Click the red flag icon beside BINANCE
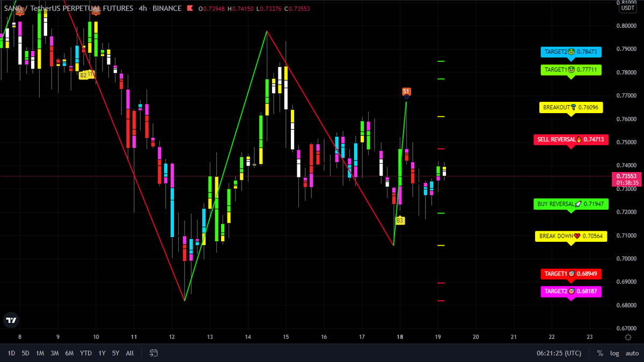 189,8
